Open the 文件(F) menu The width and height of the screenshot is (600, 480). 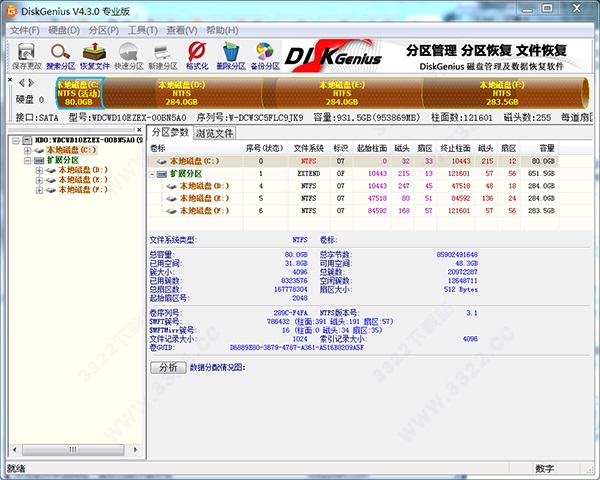pos(24,30)
